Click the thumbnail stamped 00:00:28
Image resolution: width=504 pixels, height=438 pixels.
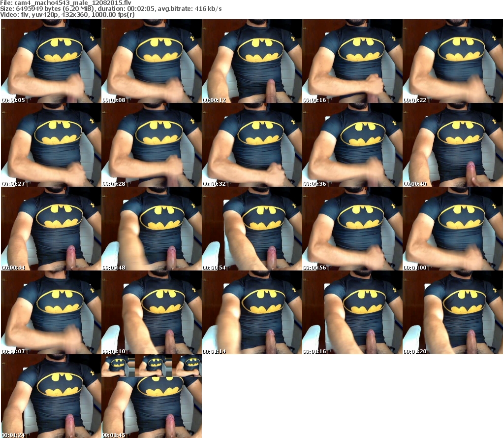[152, 145]
